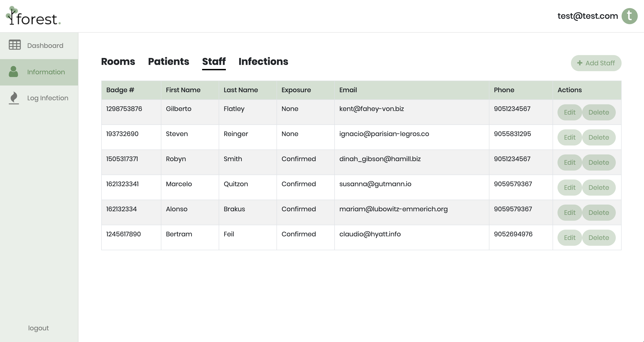
Task: Click the forest tree logo
Action: (12, 15)
